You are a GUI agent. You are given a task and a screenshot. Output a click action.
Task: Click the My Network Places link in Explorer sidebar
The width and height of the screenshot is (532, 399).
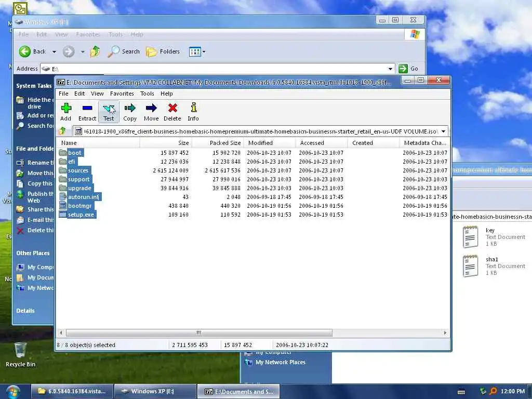(35, 288)
